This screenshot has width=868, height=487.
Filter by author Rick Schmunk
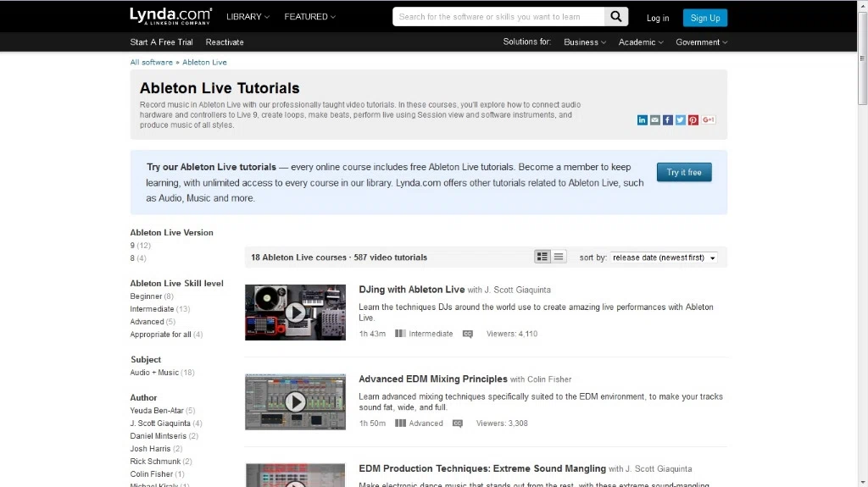(160, 462)
